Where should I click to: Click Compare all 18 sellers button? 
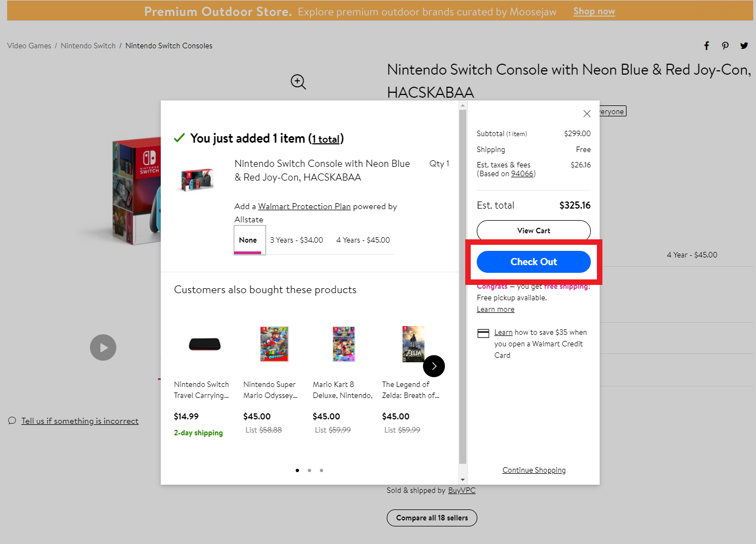432,518
